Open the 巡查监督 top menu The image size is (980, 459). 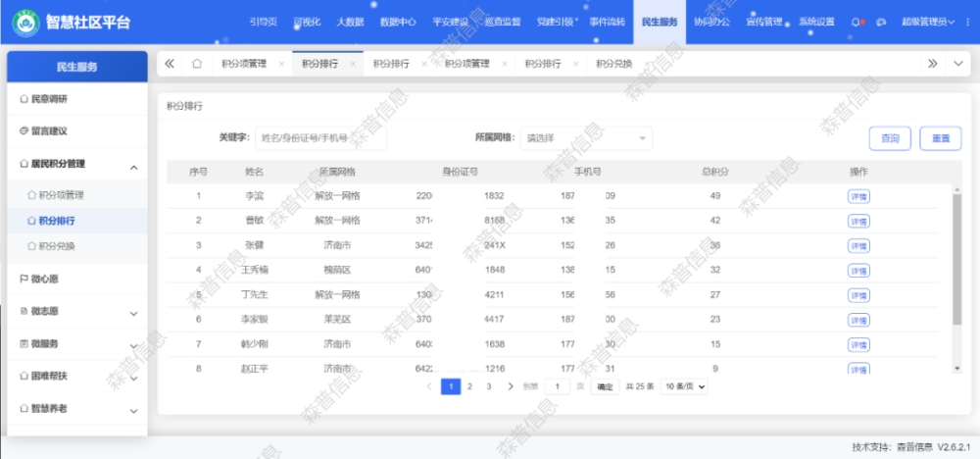click(503, 22)
